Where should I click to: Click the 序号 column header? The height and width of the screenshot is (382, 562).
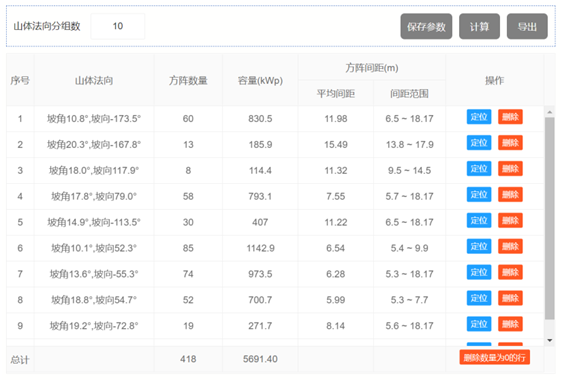20,81
